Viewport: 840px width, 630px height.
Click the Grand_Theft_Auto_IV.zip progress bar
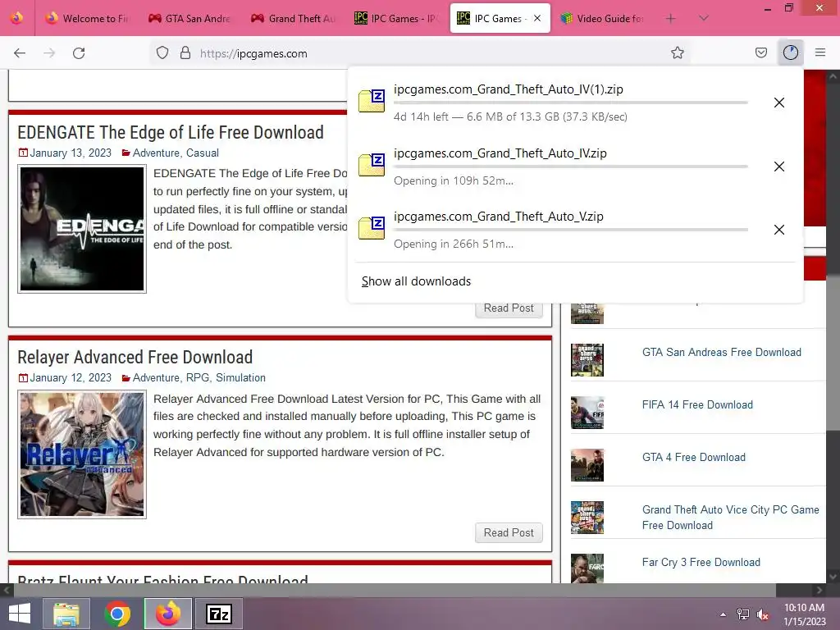point(571,167)
